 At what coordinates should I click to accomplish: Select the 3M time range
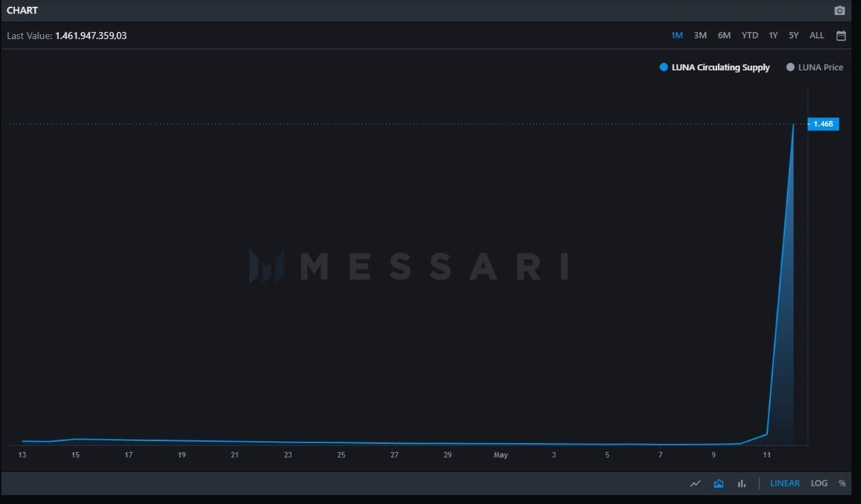(x=700, y=35)
